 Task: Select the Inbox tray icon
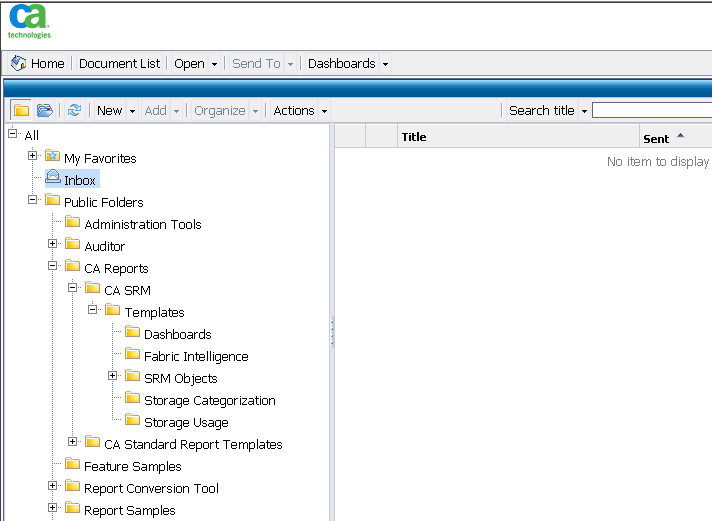(53, 179)
